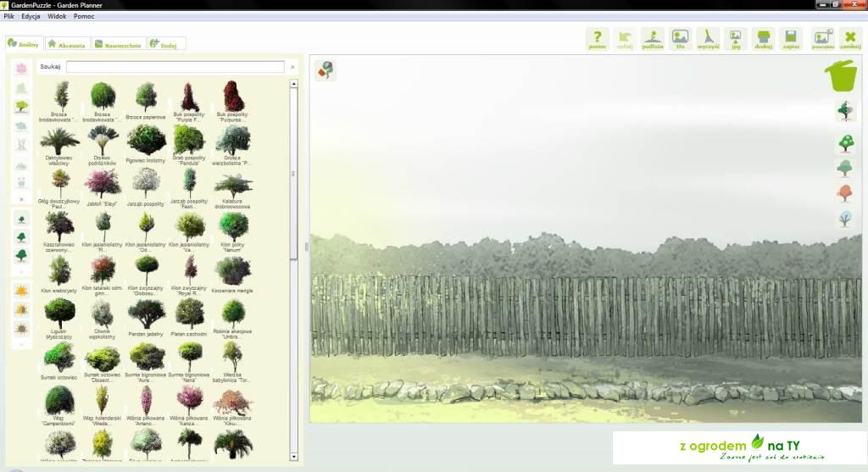Select the full sun filter icon

21,291
